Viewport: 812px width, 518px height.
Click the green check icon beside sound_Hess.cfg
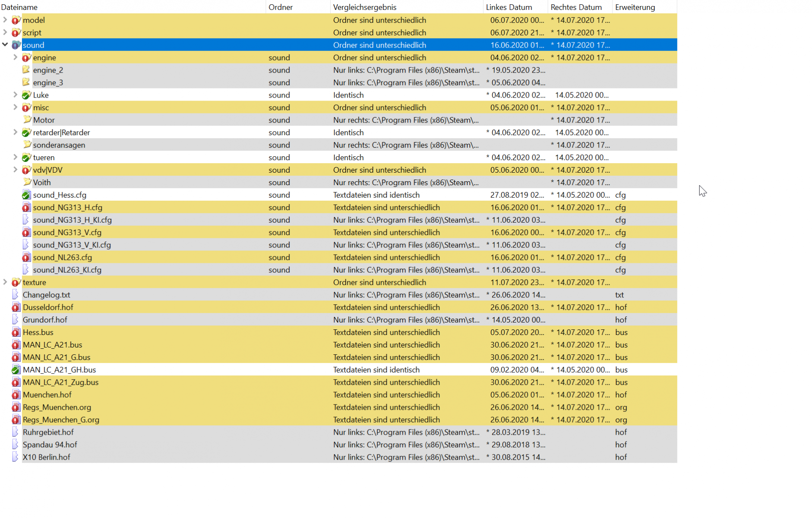tap(26, 195)
